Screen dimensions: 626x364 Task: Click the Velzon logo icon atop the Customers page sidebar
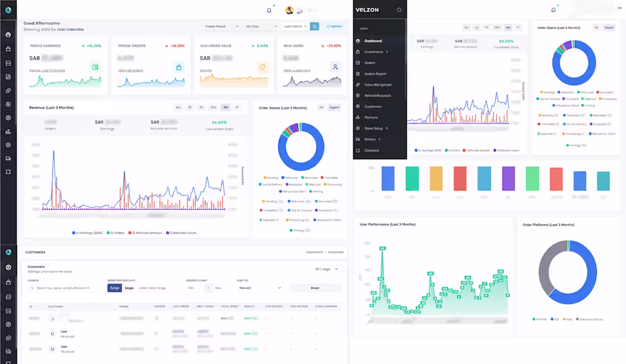[8, 253]
